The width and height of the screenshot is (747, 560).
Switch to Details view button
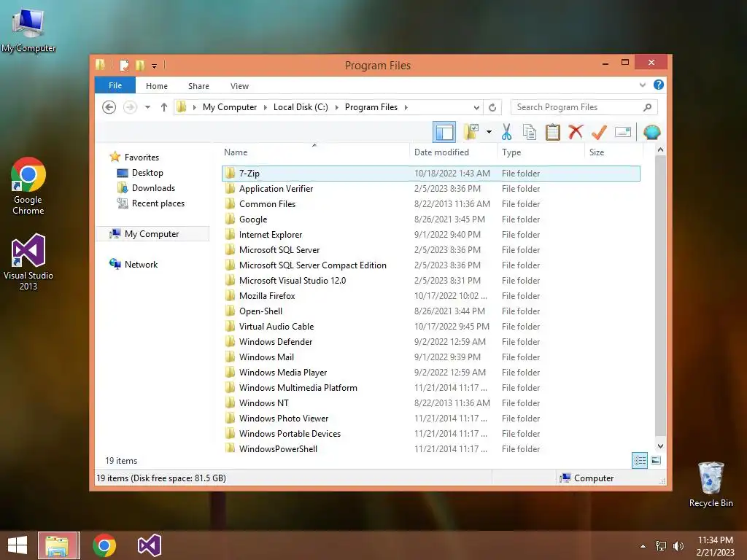639,460
